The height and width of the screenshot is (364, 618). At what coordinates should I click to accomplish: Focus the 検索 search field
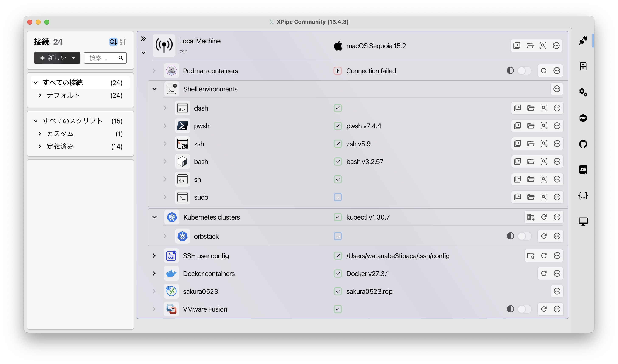(105, 58)
